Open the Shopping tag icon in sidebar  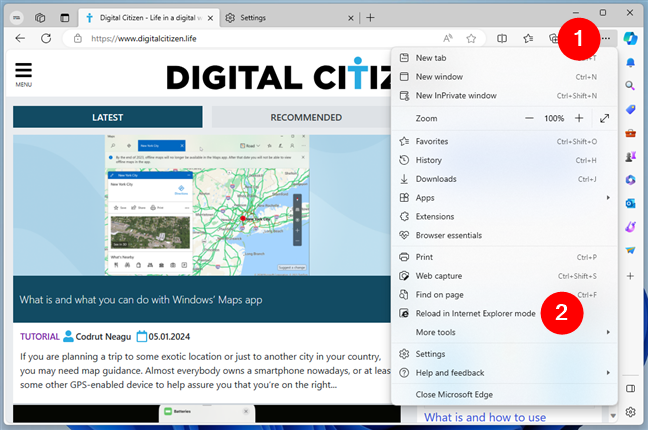pos(630,109)
